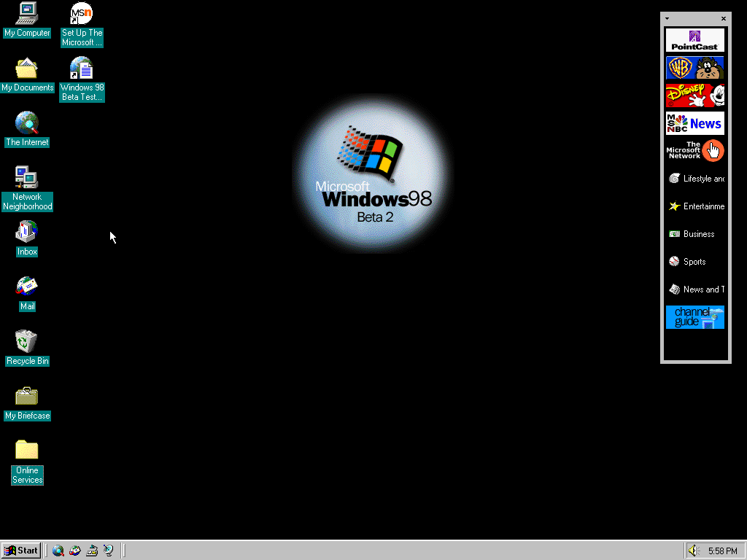Close the channel bar
This screenshot has width=747, height=560.
click(x=723, y=18)
